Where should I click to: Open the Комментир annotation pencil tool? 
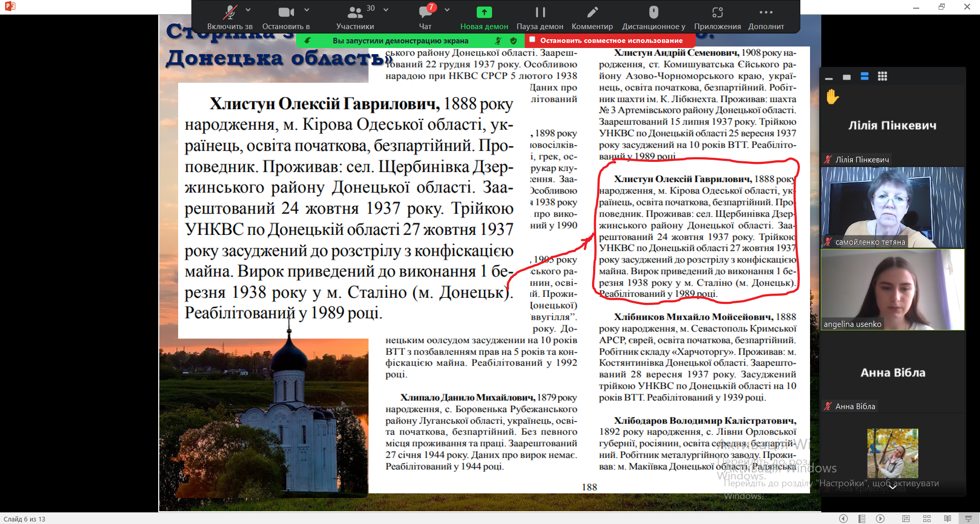pos(592,17)
